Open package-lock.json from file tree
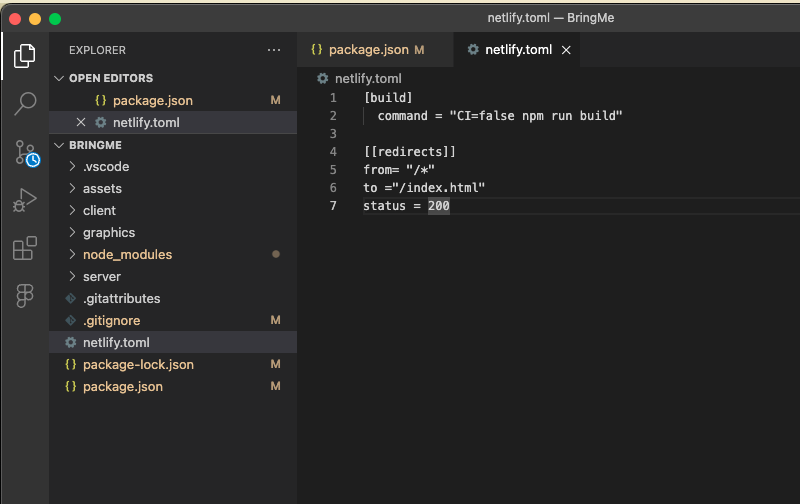800x504 pixels. [138, 364]
